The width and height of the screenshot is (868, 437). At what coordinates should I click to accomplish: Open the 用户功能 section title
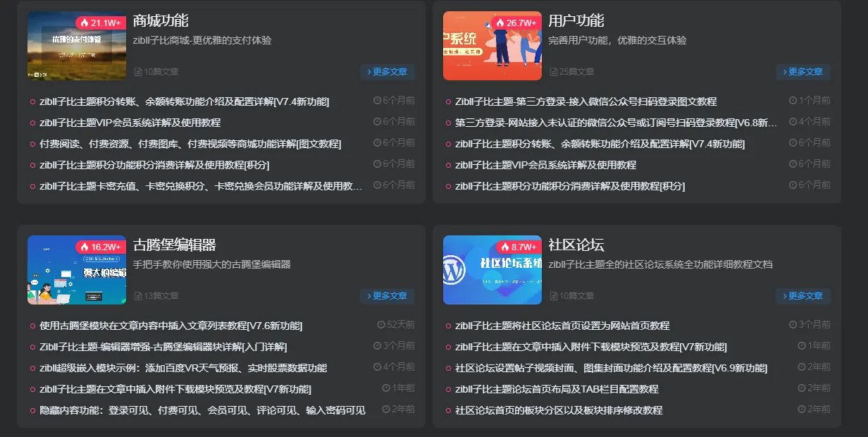point(576,20)
